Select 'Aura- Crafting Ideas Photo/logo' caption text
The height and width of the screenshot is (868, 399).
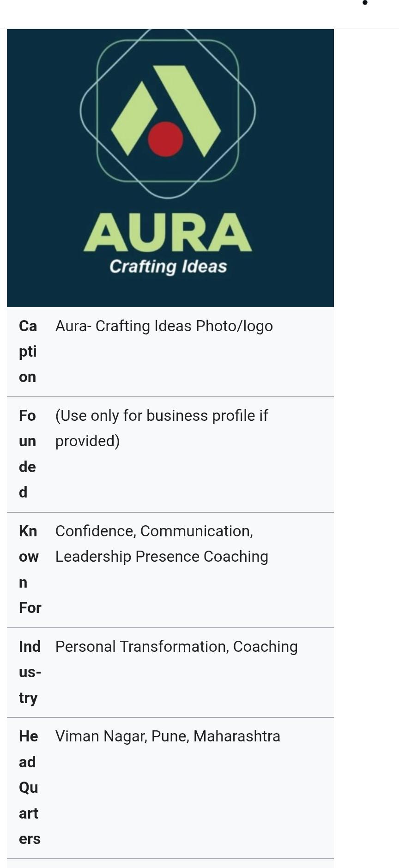point(164,326)
